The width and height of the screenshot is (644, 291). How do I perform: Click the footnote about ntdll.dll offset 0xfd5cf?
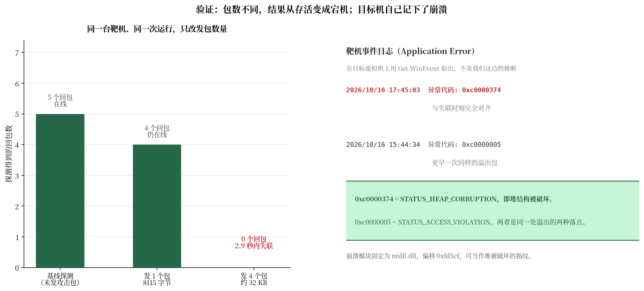tap(439, 256)
